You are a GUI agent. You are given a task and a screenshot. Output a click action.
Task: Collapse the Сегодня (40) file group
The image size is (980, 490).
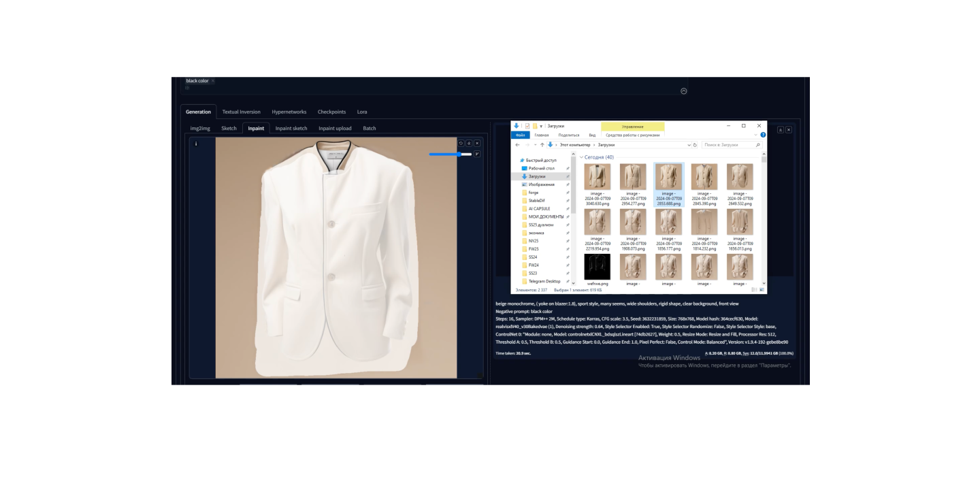pos(581,157)
